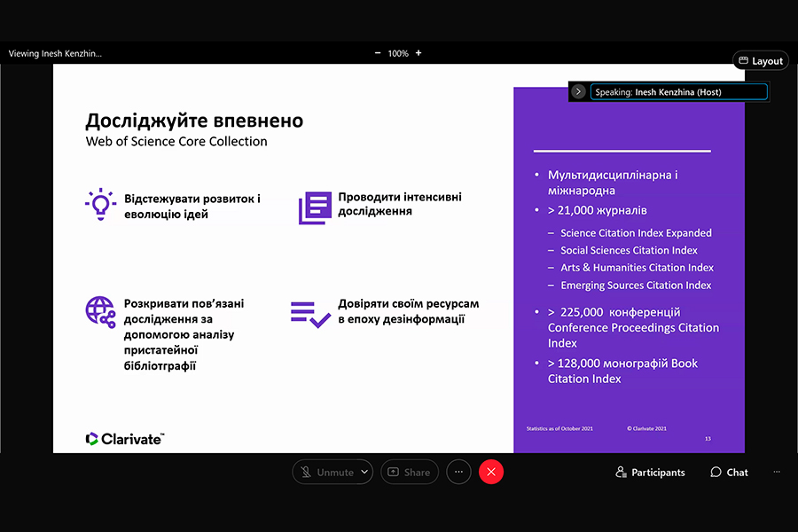
Task: Click the Web of Science Core Collection subtitle
Action: tap(176, 142)
